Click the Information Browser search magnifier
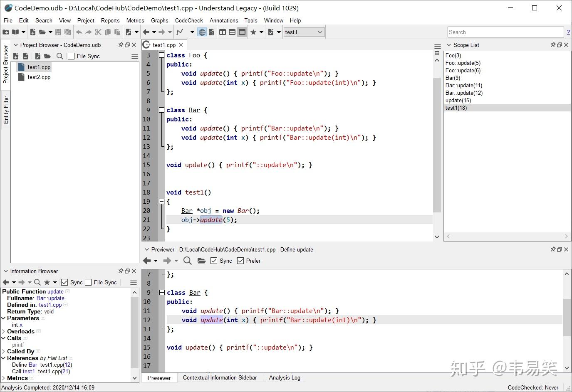 [x=37, y=282]
